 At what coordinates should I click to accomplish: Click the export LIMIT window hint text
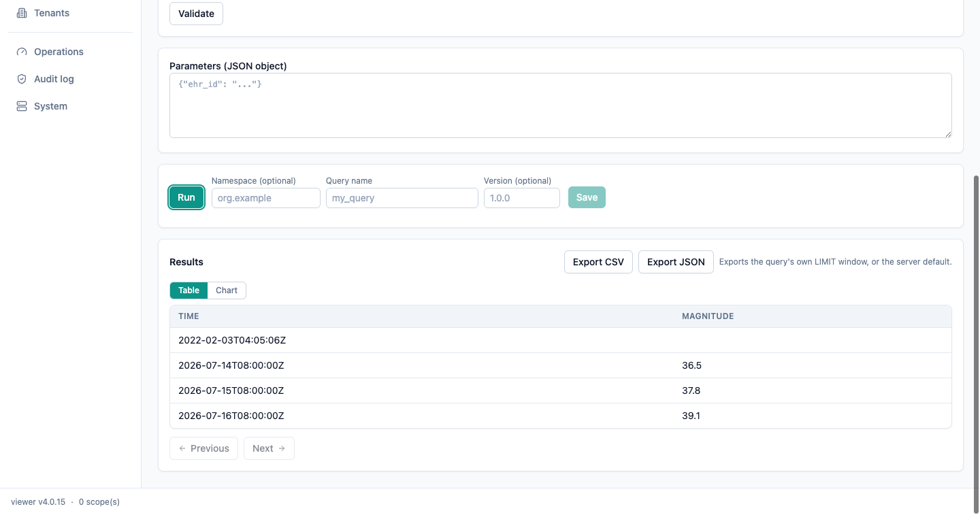tap(836, 262)
